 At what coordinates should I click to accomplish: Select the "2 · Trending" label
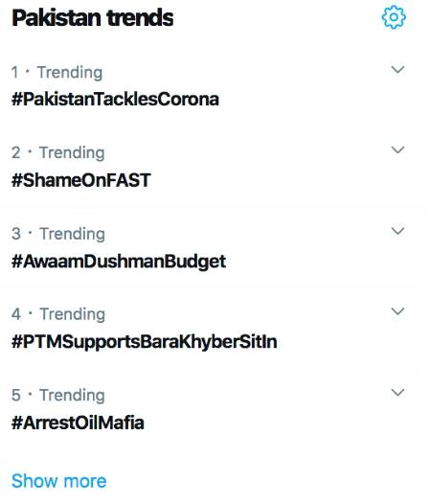point(57,153)
